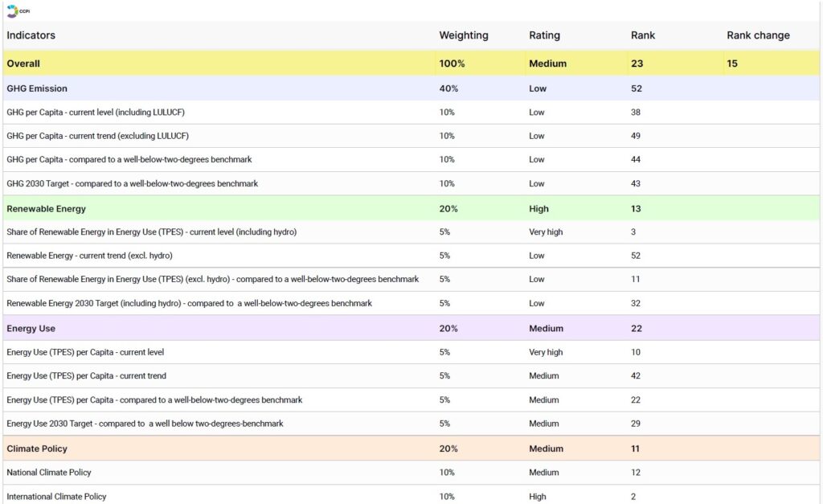Select the Climate Policy category heading
Image resolution: width=823 pixels, height=504 pixels.
click(37, 449)
